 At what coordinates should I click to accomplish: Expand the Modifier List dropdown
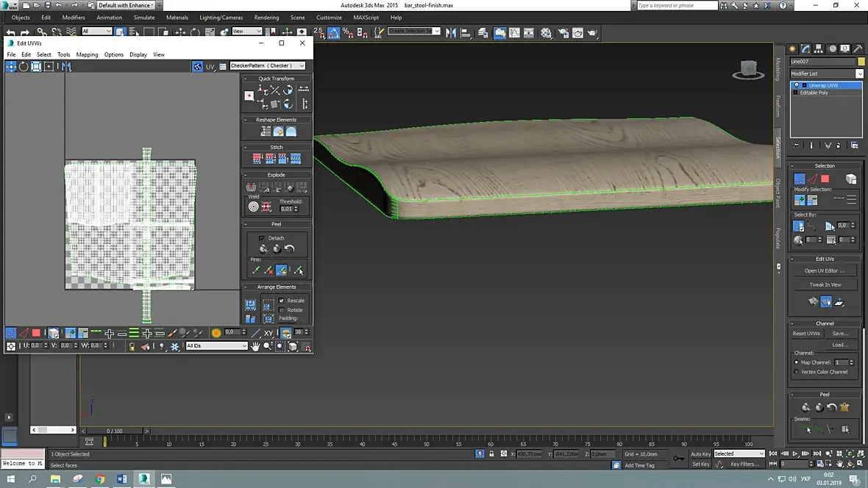click(x=859, y=73)
